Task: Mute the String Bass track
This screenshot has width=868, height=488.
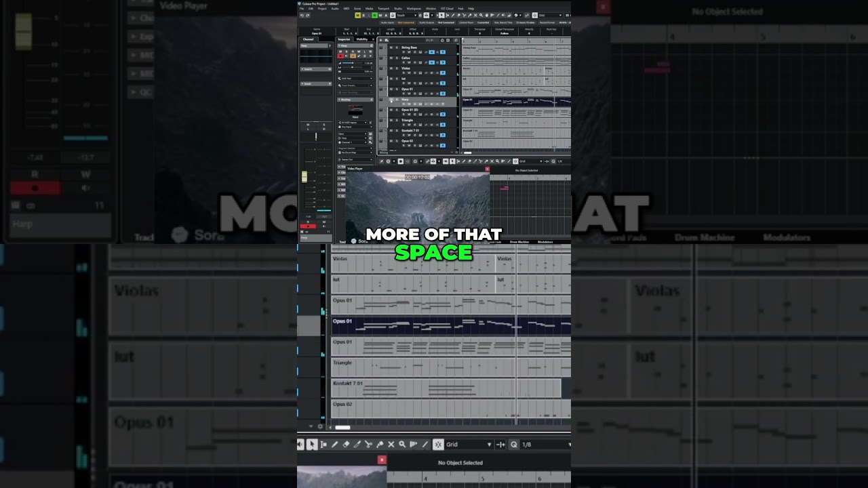Action: point(391,47)
